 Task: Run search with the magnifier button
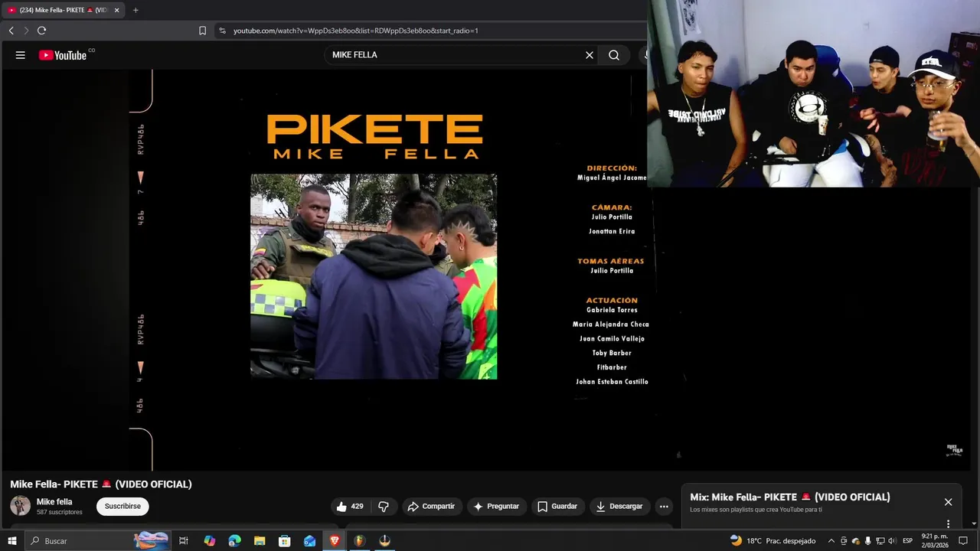pyautogui.click(x=614, y=55)
